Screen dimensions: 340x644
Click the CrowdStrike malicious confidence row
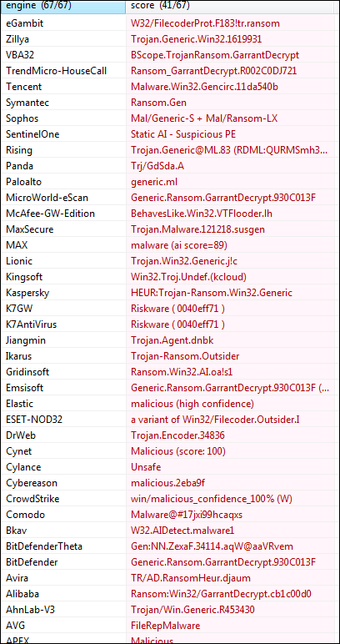coord(170,499)
